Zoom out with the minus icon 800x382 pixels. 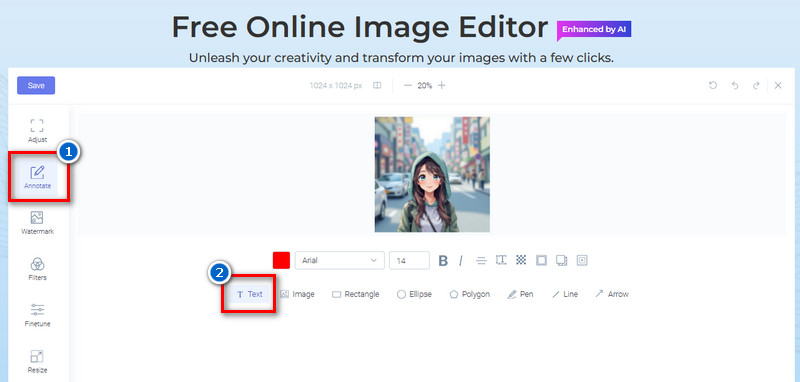(x=407, y=86)
